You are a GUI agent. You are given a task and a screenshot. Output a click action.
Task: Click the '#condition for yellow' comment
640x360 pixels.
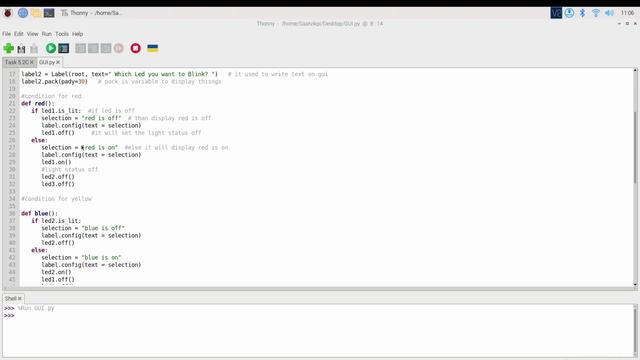click(56, 199)
